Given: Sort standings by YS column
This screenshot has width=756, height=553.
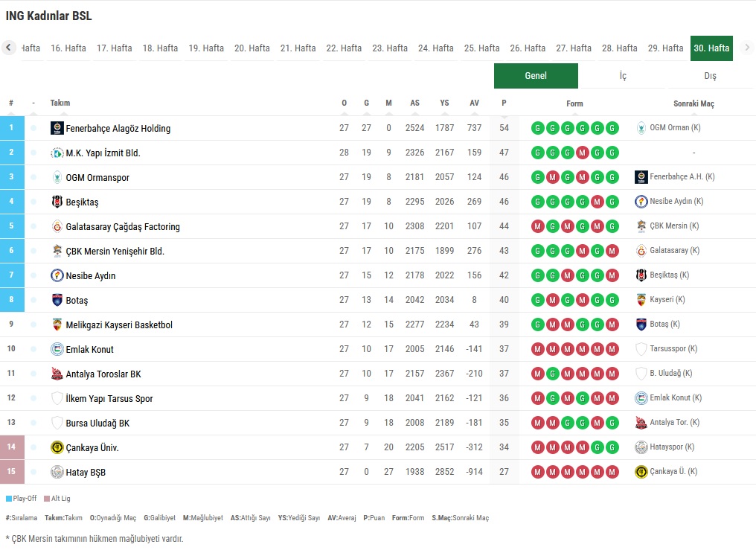Looking at the screenshot, I should pos(444,103).
